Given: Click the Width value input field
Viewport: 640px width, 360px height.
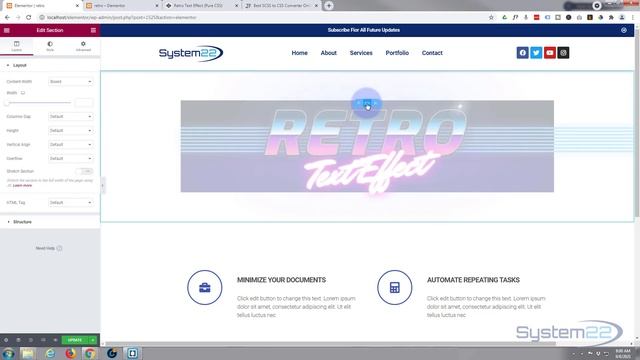Looking at the screenshot, I should pos(84,103).
